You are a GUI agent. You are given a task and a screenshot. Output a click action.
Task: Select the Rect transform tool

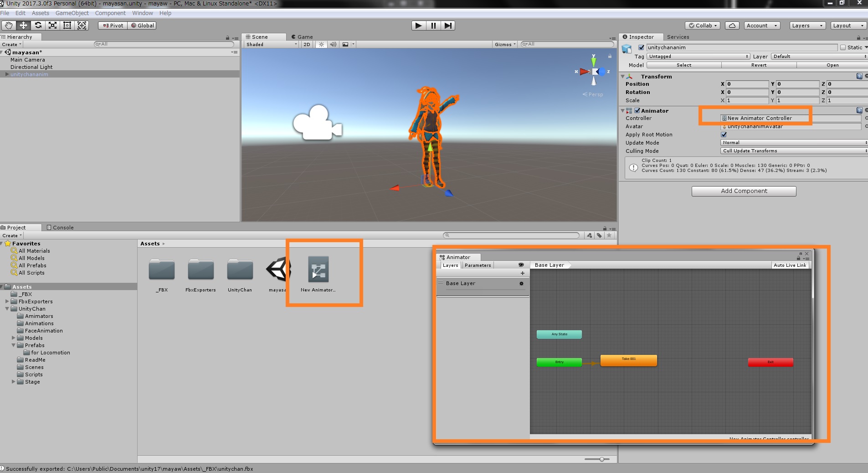point(67,26)
